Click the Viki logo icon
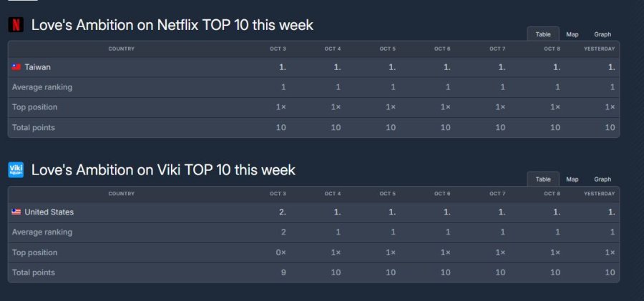 (x=16, y=170)
